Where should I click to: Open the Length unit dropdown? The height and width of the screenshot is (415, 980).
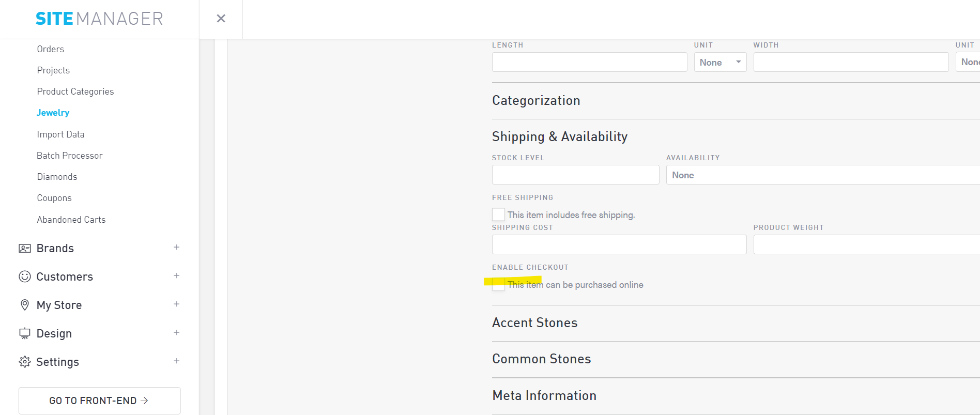720,62
